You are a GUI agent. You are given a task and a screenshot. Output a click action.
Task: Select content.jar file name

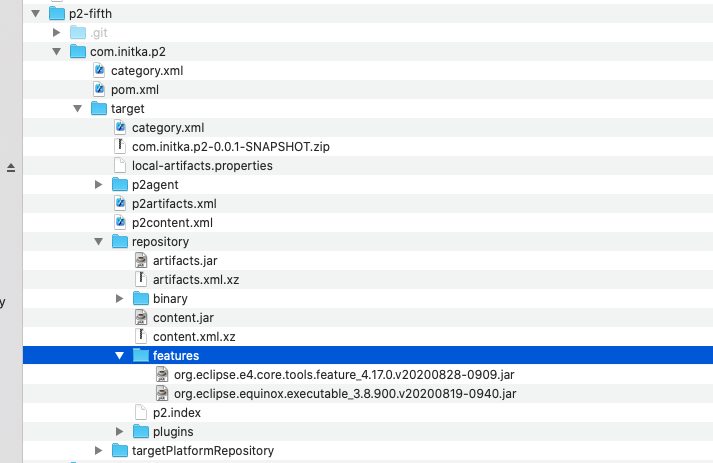pyautogui.click(x=183, y=318)
